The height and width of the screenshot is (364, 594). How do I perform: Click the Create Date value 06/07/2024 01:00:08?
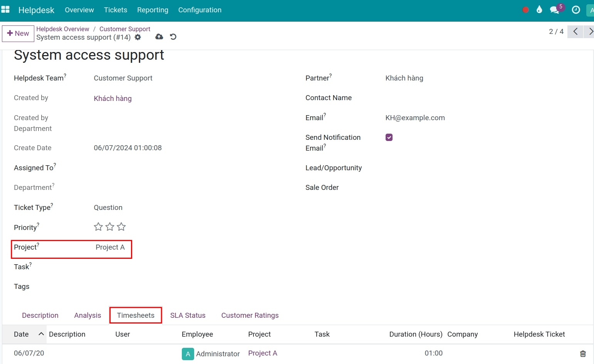(128, 148)
